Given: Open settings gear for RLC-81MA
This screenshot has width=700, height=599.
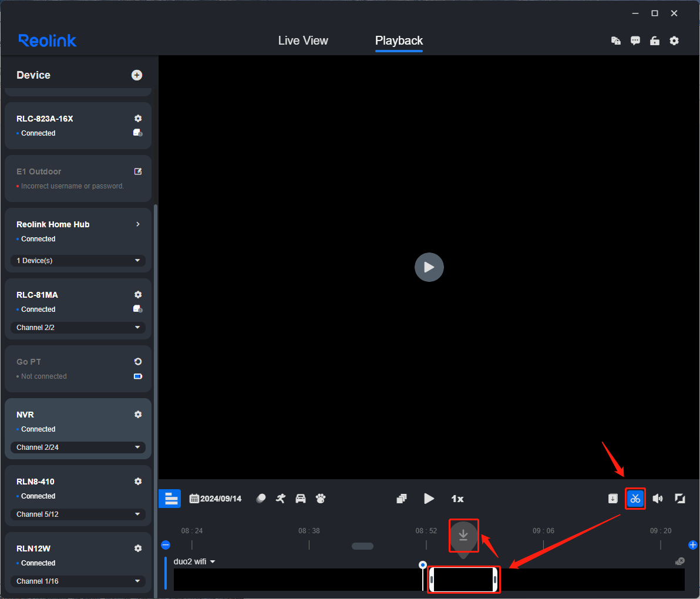Looking at the screenshot, I should [x=138, y=295].
